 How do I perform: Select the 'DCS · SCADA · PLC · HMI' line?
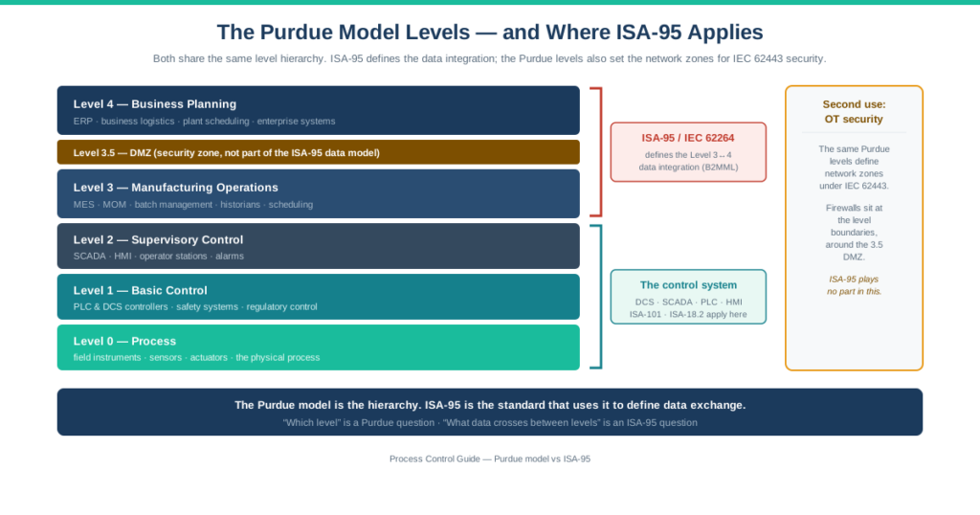click(x=688, y=302)
